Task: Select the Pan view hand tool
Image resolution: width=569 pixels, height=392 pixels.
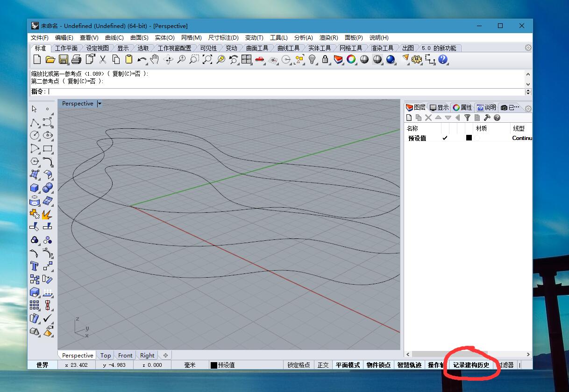Action: click(x=155, y=59)
